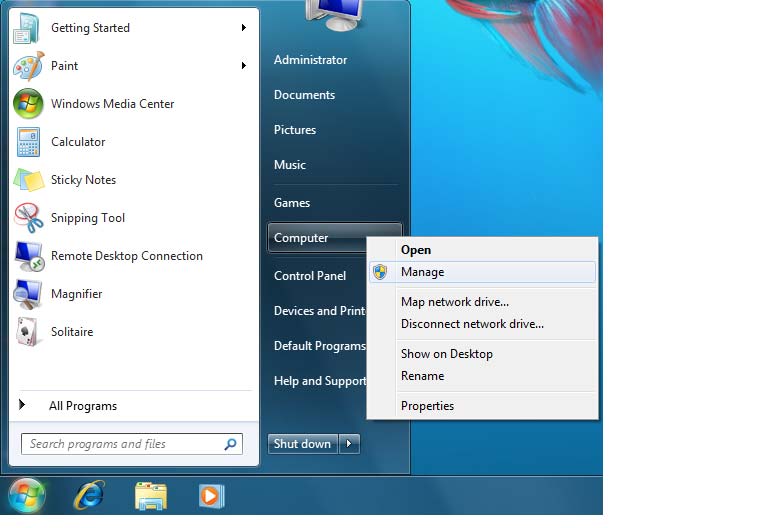This screenshot has height=528, width=768.
Task: Open Default Programs
Action: (x=319, y=346)
